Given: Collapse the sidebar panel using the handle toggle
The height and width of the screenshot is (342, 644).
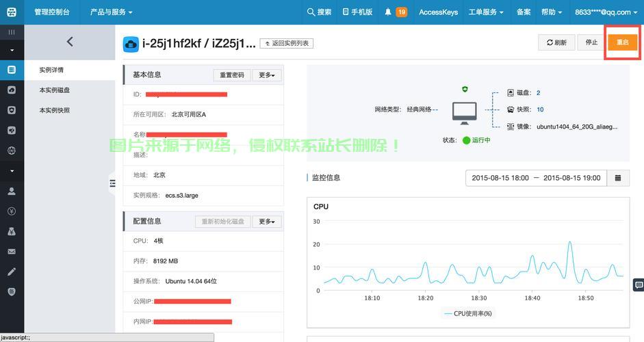Looking at the screenshot, I should (x=112, y=183).
